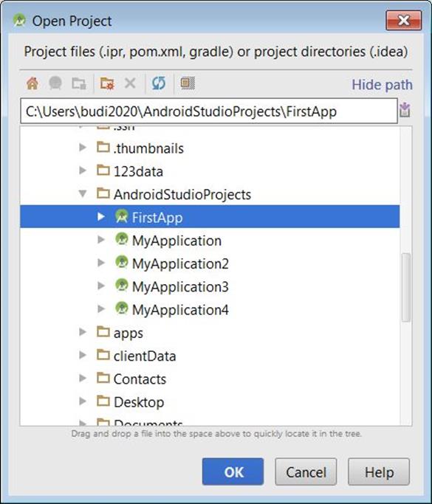Click the module directory toolbar icon
Image resolution: width=432 pixels, height=504 pixels.
[79, 83]
